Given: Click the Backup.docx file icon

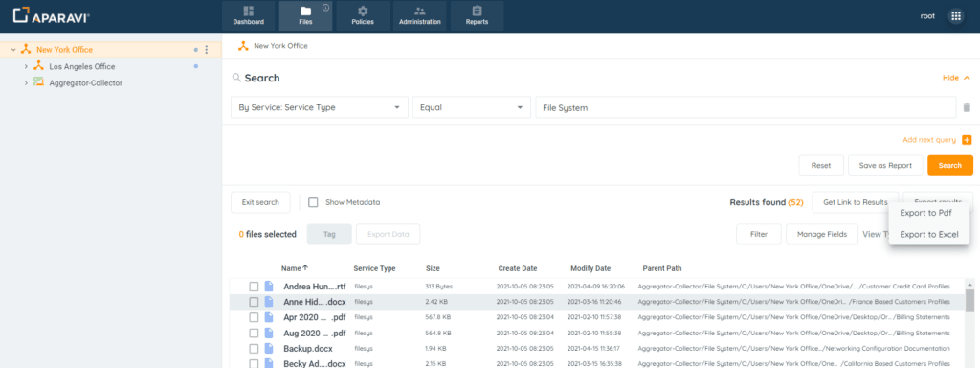Looking at the screenshot, I should tap(269, 349).
